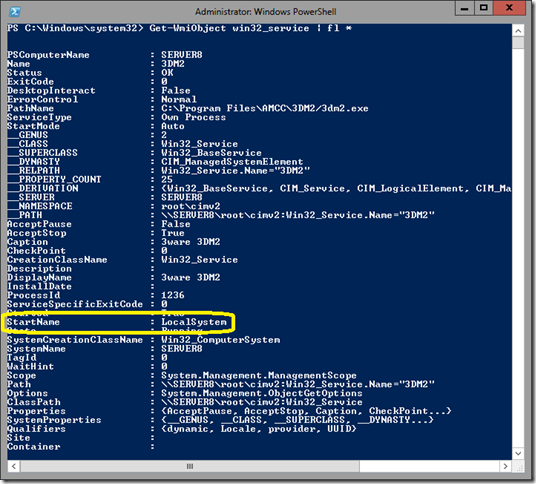
Task: Click the Qualifiers value '{dynamic, Locale, provider, UUID}'
Action: click(x=259, y=428)
